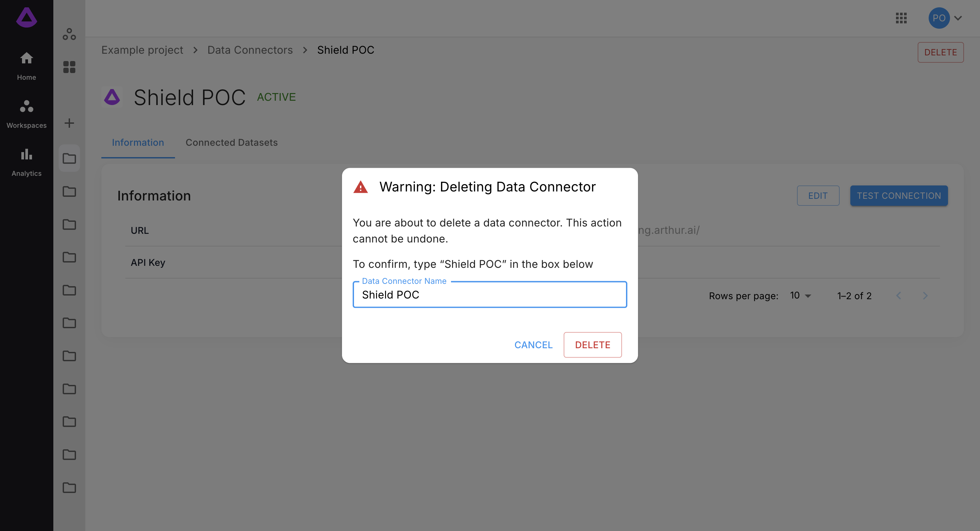Focus the Data Connector Name field
The height and width of the screenshot is (531, 980).
point(490,295)
